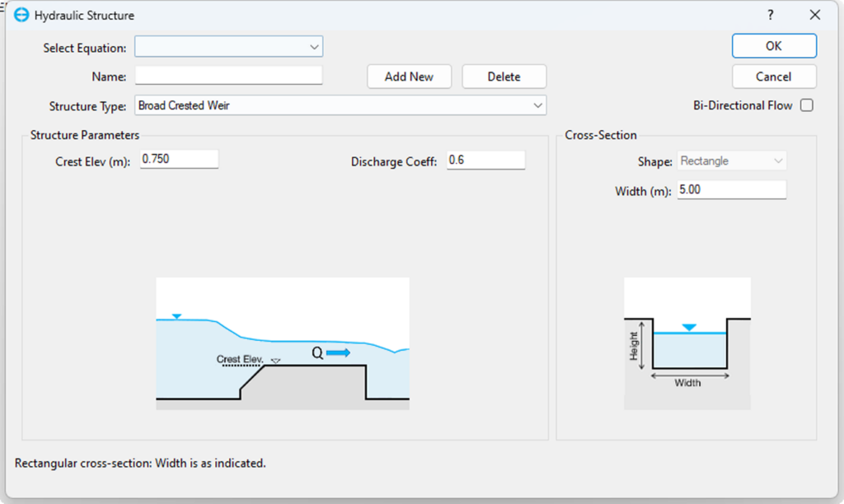Click the Hydraulic Structure app icon in title bar
This screenshot has height=504, width=844.
tap(21, 15)
